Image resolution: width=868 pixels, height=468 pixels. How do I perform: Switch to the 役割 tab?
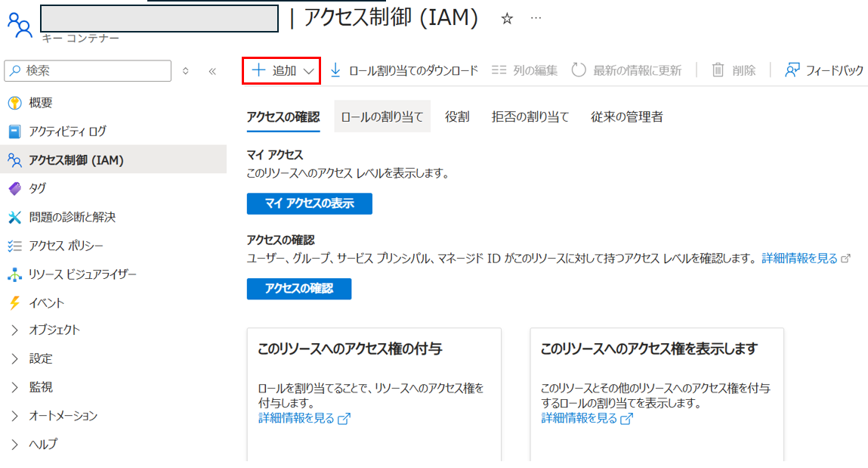click(x=457, y=117)
